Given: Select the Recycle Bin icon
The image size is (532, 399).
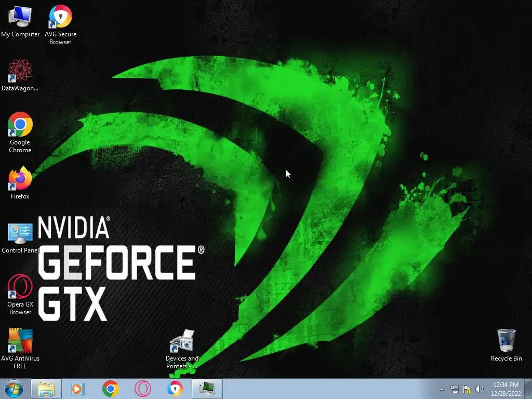Looking at the screenshot, I should (506, 345).
